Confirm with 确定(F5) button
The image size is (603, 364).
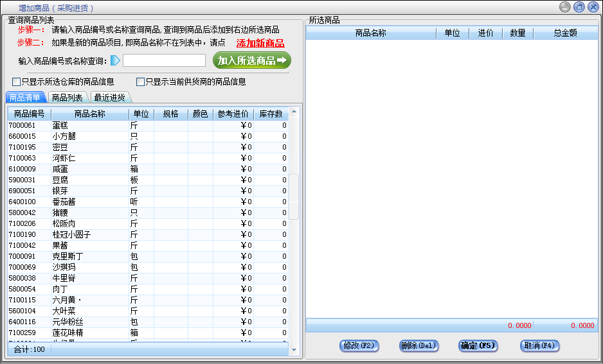tap(478, 346)
